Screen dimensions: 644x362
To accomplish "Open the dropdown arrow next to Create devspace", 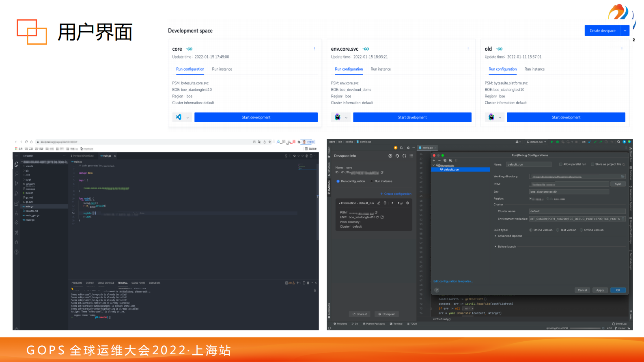I will click(625, 31).
